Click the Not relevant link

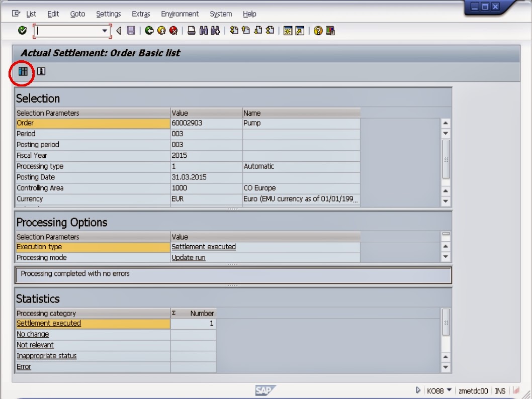35,345
